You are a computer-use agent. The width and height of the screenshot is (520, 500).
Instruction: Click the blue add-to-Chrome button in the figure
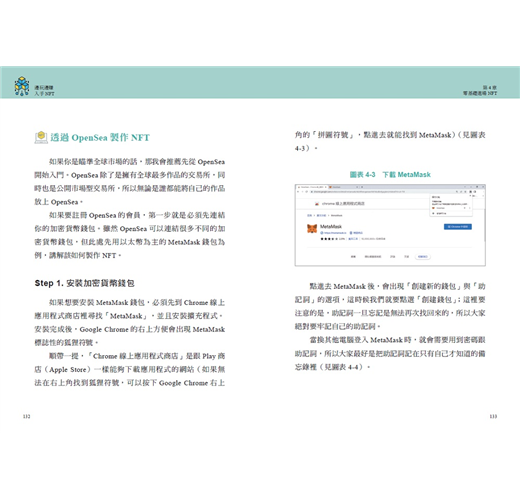(x=458, y=227)
